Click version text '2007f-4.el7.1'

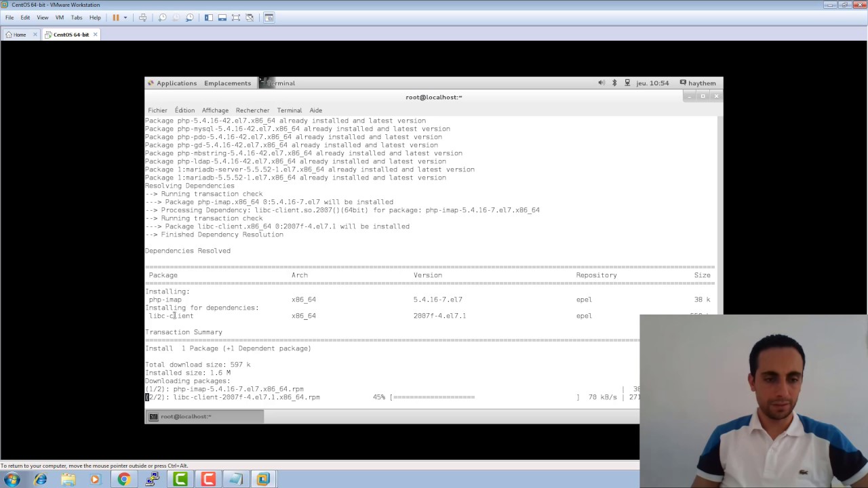pyautogui.click(x=439, y=316)
